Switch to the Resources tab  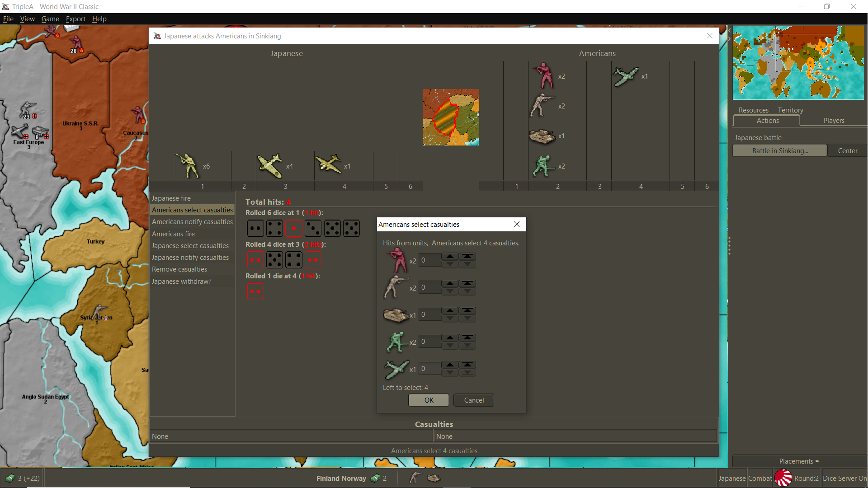click(753, 110)
